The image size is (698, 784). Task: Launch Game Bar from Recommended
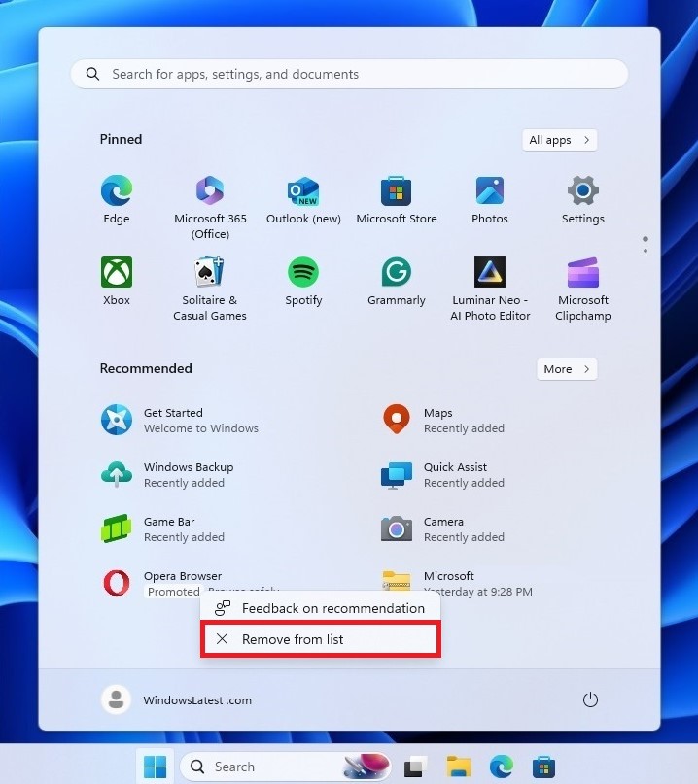(162, 529)
